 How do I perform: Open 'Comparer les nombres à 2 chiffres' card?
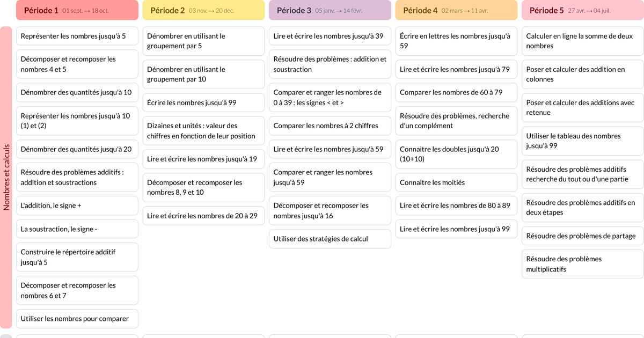tap(330, 126)
